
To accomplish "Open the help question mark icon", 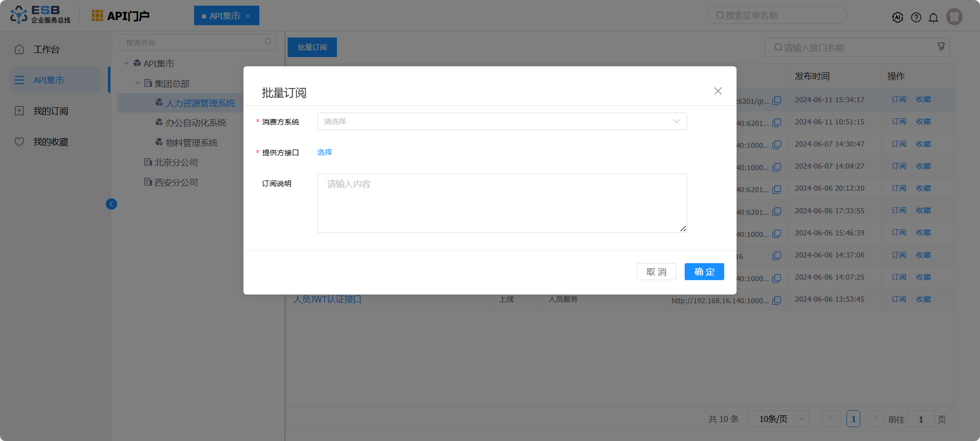I will click(x=916, y=17).
